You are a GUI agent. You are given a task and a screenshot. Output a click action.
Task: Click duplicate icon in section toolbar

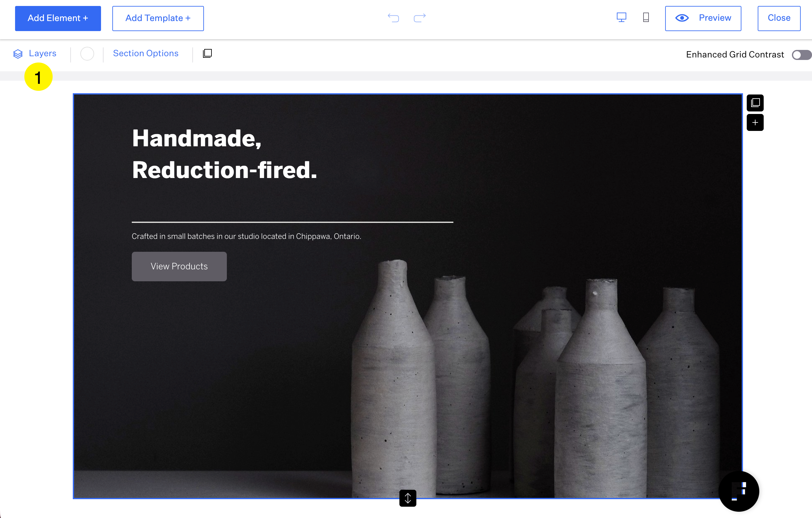[207, 53]
